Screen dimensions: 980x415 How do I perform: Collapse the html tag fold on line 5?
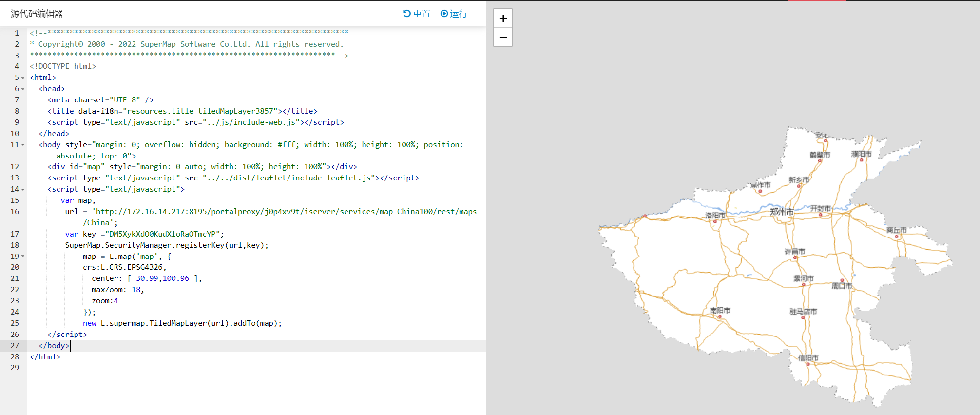23,78
